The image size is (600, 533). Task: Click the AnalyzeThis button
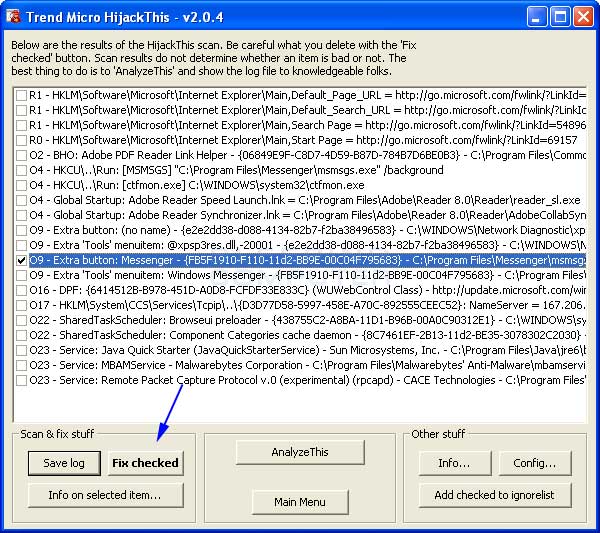[300, 452]
